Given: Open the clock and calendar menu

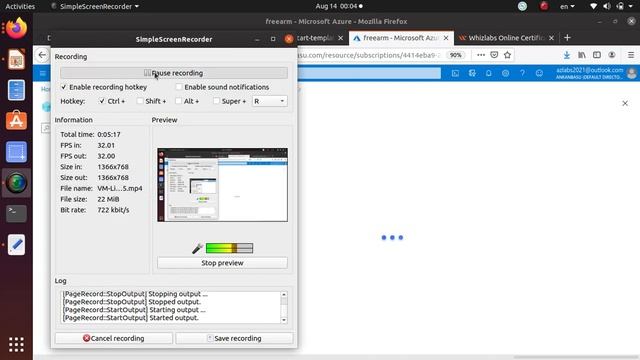Looking at the screenshot, I should (338, 6).
